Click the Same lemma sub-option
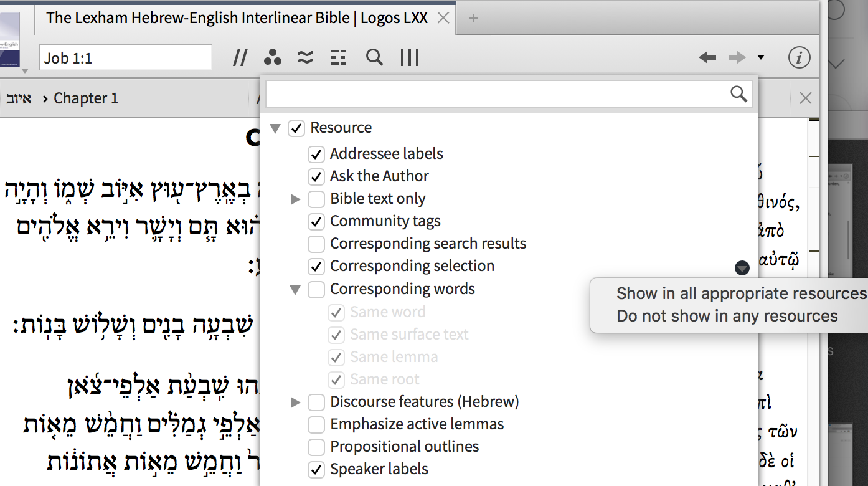This screenshot has height=486, width=868. pyautogui.click(x=394, y=356)
